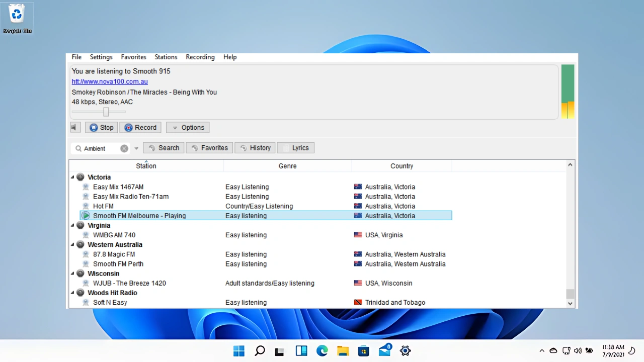
Task: Mute audio with the speaker icon
Action: pos(75,127)
